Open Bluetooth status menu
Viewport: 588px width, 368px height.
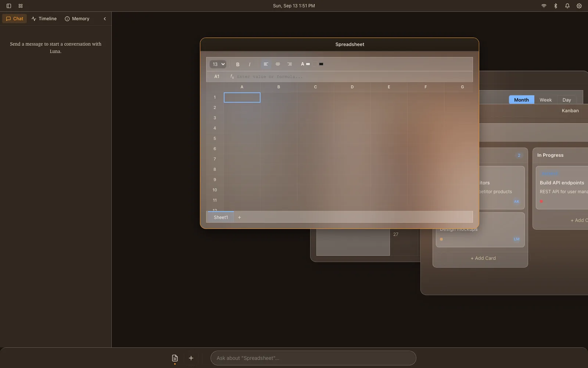[x=556, y=6]
